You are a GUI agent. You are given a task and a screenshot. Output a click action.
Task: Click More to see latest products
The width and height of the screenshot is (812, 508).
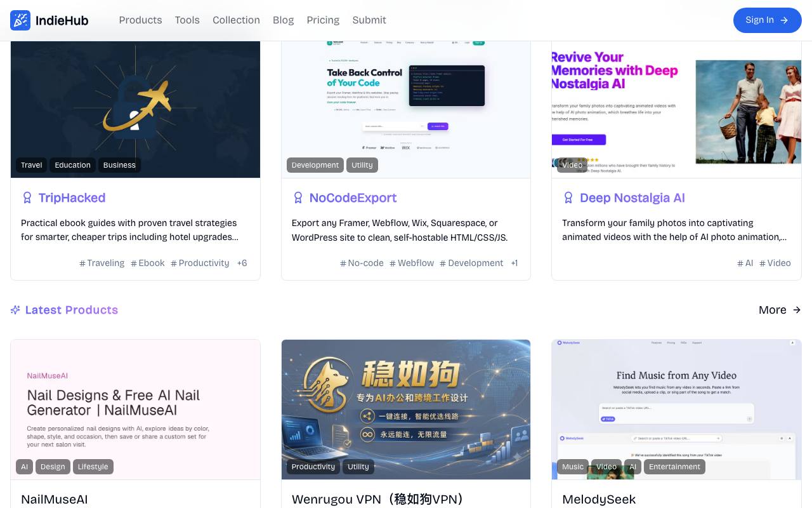[x=780, y=310]
